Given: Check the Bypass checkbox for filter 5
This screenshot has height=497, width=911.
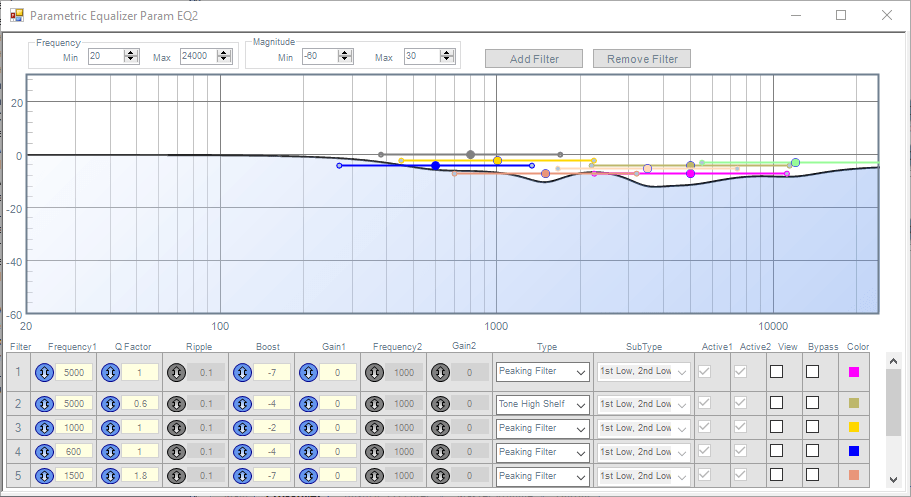Looking at the screenshot, I should coord(812,476).
